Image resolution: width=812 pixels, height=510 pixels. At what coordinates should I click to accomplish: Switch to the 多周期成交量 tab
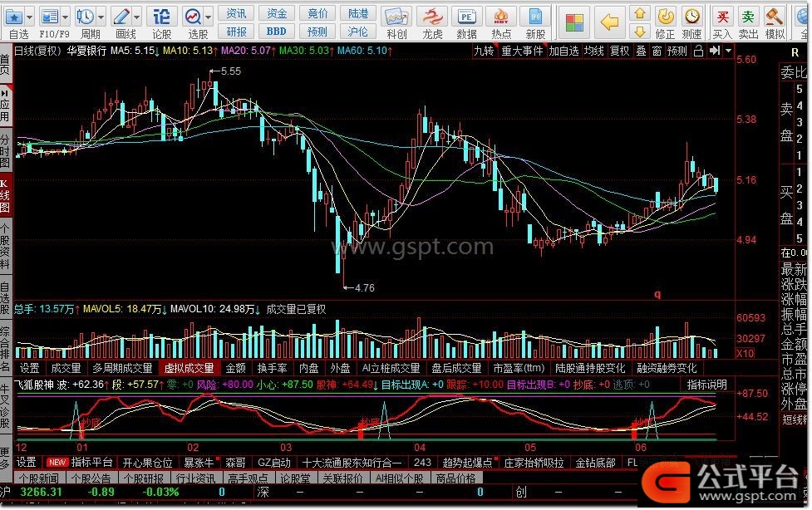tap(122, 368)
